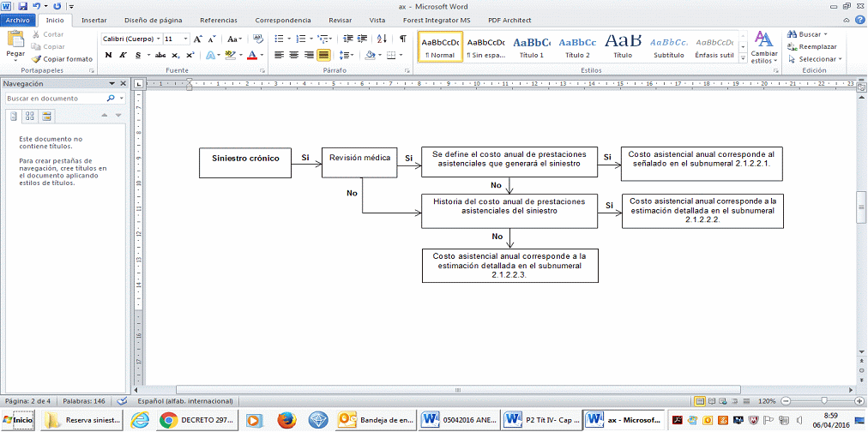Open Cambiar estilos styles changer
This screenshot has height=432, width=868.
[764, 46]
